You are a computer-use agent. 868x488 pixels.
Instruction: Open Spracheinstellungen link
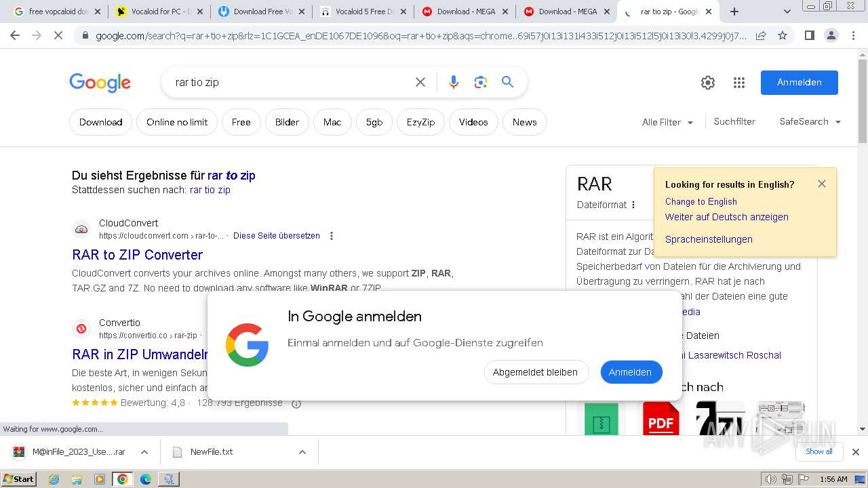click(x=709, y=240)
